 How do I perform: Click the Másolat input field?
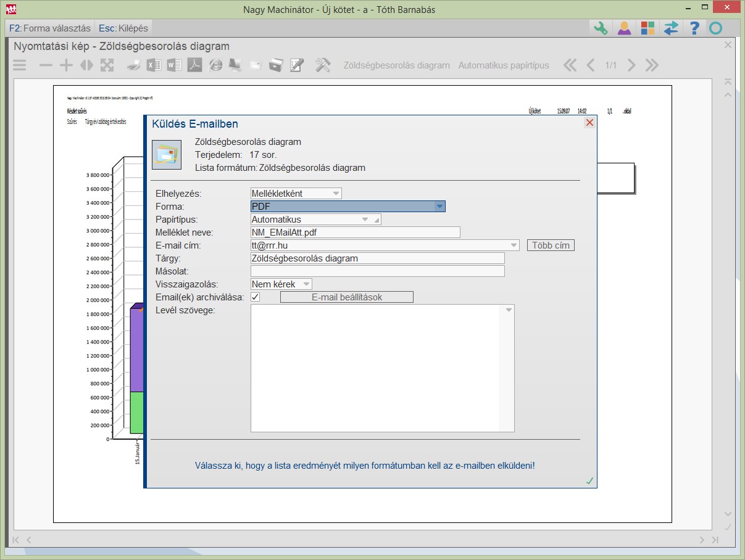[377, 271]
